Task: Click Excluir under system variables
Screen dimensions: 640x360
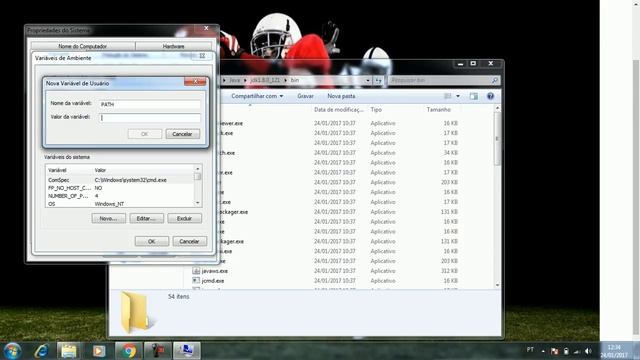Action: point(184,218)
